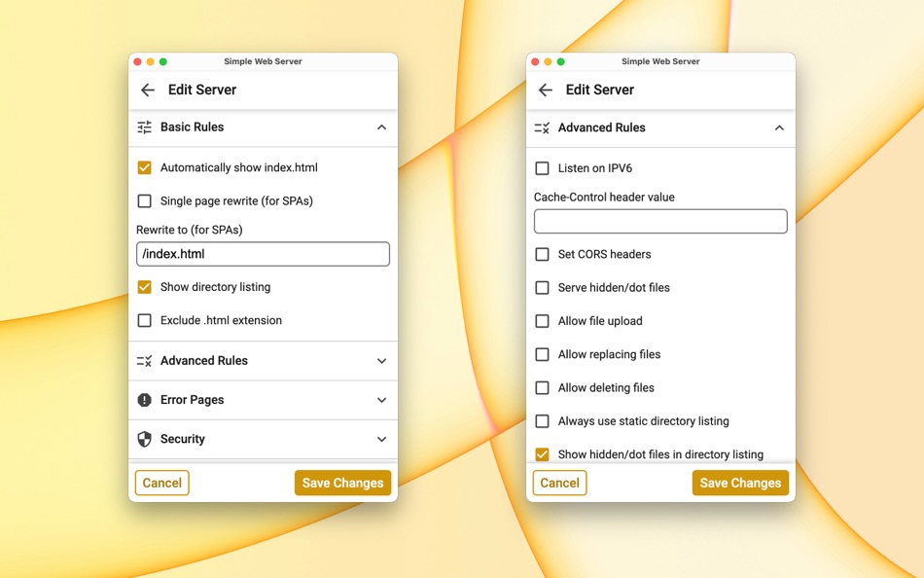Minimize the left Simple Web Server window
Viewport: 924px width, 578px height.
point(150,62)
